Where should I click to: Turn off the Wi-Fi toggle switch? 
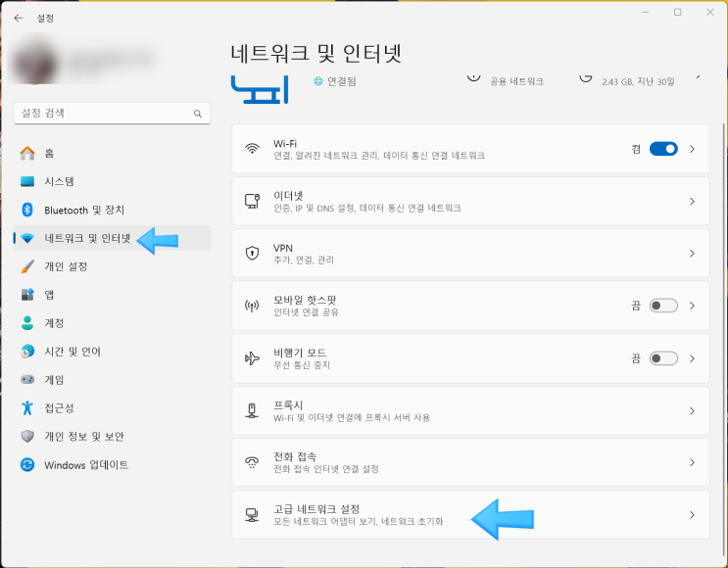click(x=663, y=149)
